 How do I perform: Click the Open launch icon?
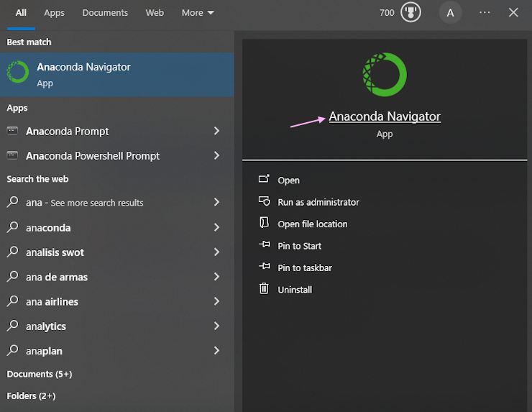tap(264, 178)
